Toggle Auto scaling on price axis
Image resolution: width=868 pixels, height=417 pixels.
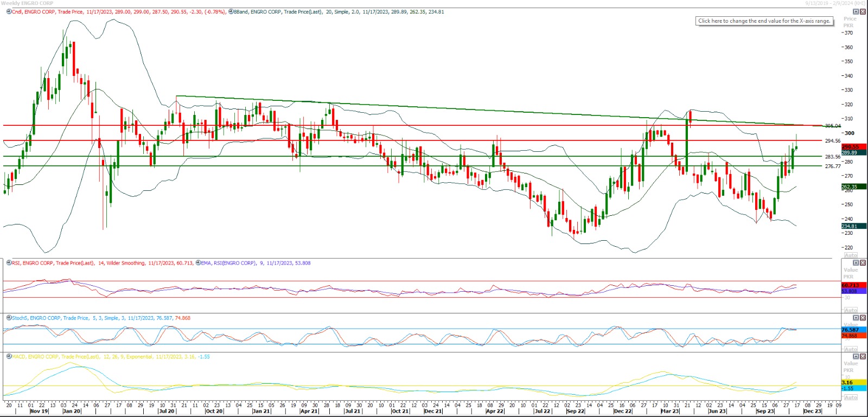click(851, 255)
